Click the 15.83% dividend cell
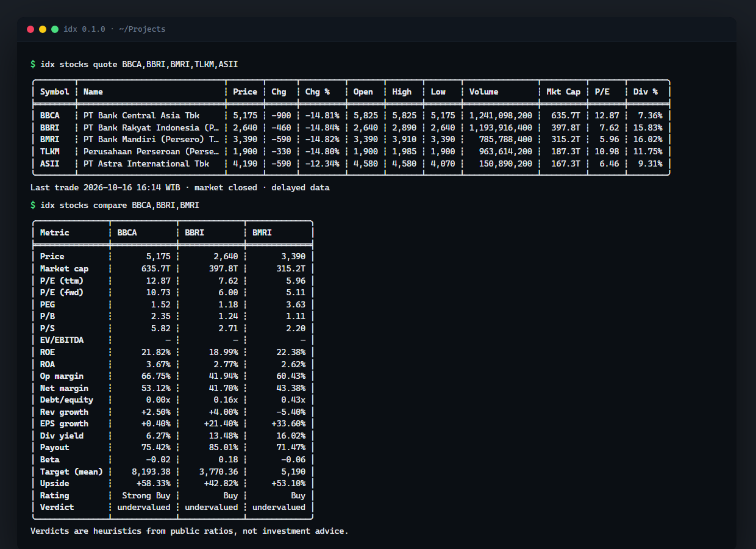The image size is (756, 549). [x=648, y=127]
